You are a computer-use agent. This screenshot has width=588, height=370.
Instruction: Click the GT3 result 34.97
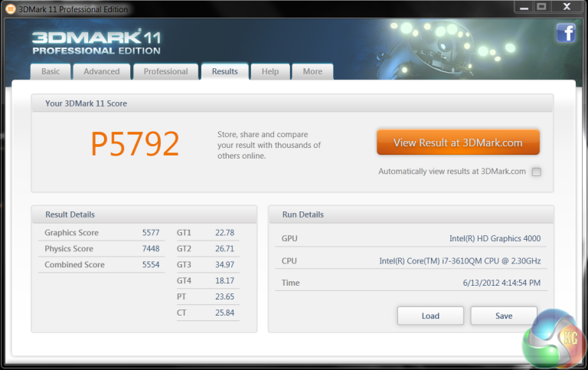pos(224,264)
